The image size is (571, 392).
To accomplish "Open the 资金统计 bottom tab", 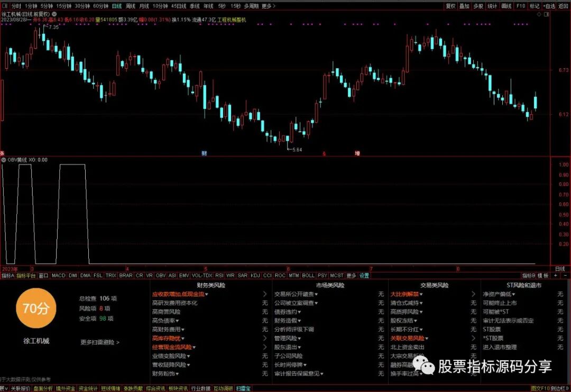I will [x=88, y=389].
